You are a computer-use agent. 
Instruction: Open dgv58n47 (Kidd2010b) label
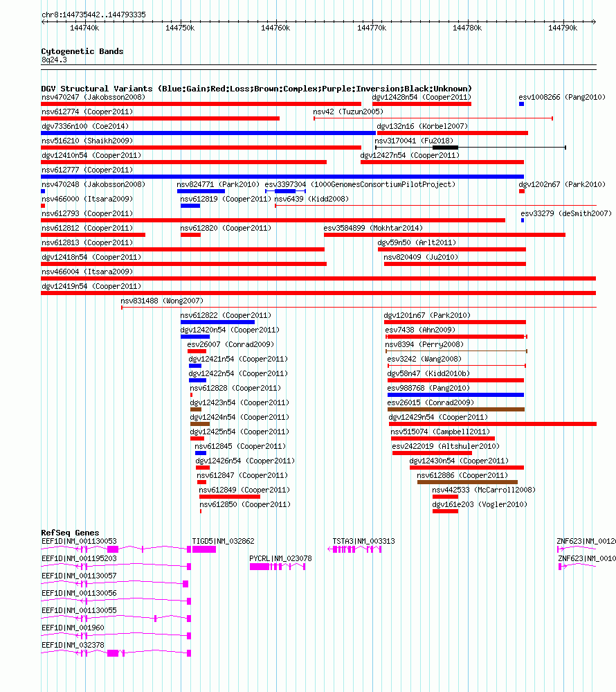click(x=428, y=374)
